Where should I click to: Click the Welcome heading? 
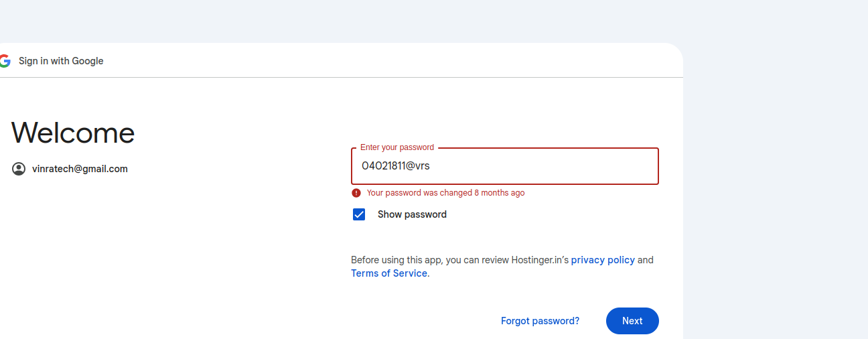[73, 133]
